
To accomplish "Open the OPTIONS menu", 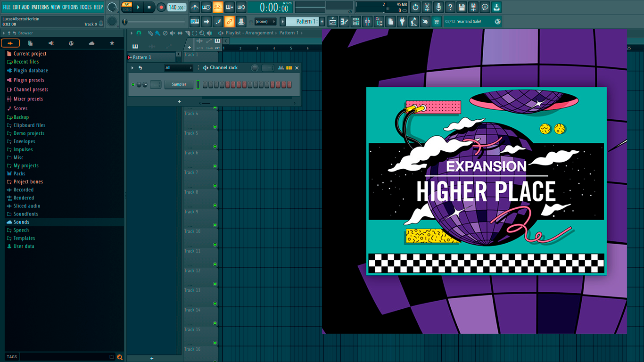I will click(x=70, y=7).
